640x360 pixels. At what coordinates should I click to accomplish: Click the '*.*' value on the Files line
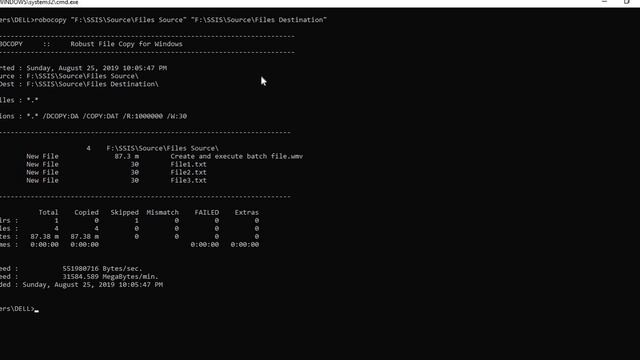point(33,100)
